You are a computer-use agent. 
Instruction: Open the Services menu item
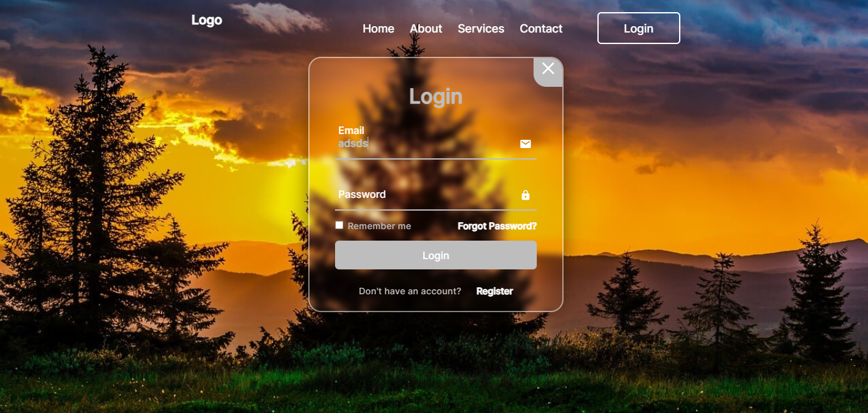point(481,29)
